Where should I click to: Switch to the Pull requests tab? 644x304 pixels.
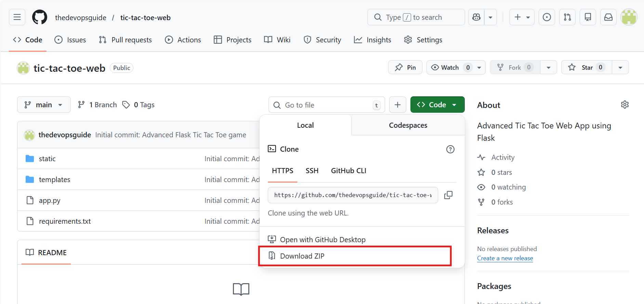[125, 40]
